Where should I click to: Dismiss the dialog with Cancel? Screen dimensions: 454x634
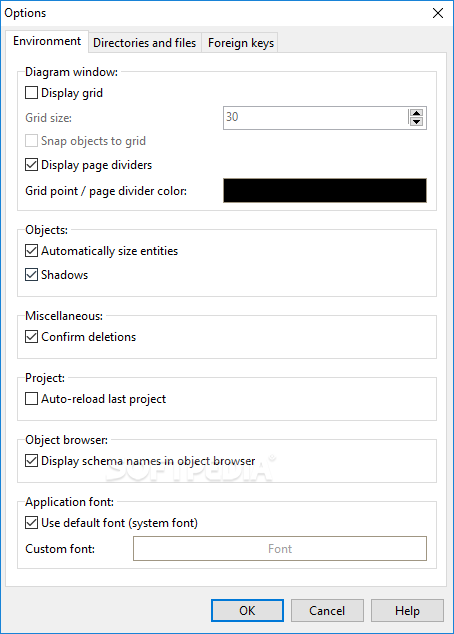(327, 611)
